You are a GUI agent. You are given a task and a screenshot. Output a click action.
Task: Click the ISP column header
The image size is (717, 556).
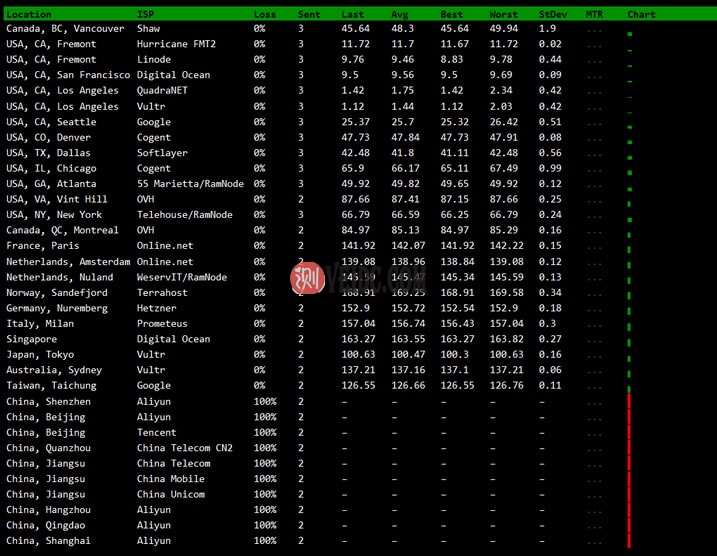click(146, 14)
